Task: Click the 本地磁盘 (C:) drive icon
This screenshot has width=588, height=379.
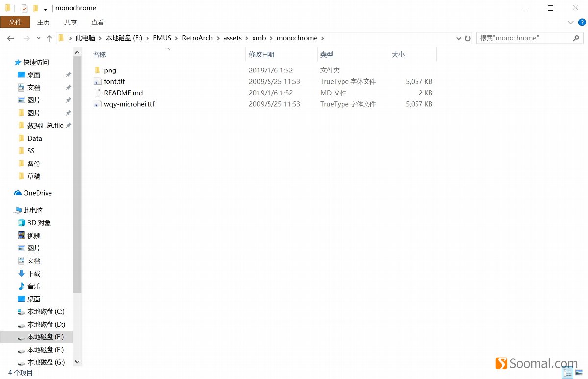Action: [x=21, y=311]
